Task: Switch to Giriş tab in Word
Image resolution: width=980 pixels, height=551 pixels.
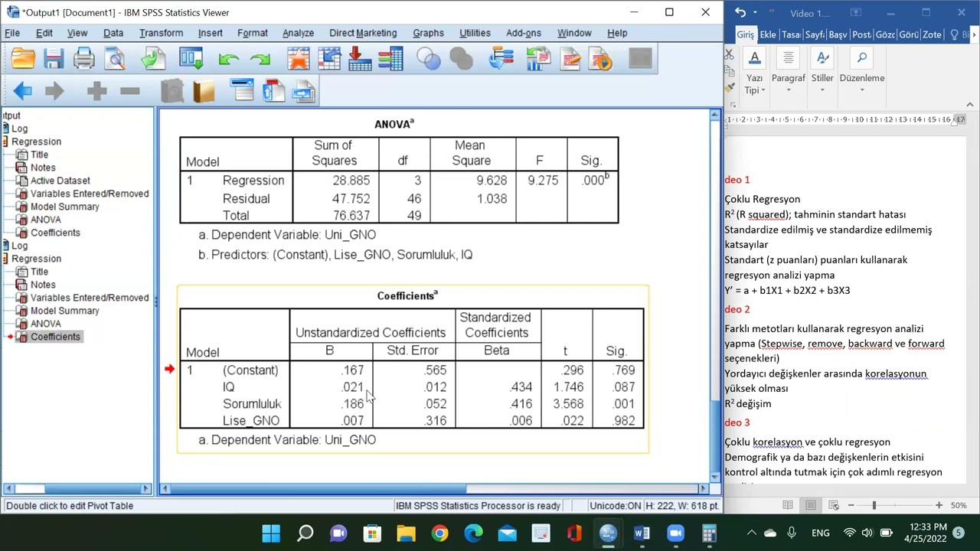Action: click(745, 34)
